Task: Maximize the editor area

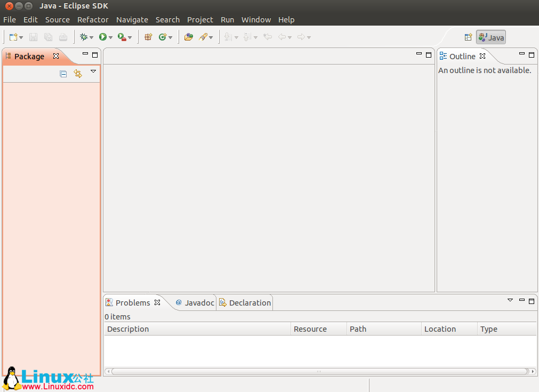Action: [429, 55]
